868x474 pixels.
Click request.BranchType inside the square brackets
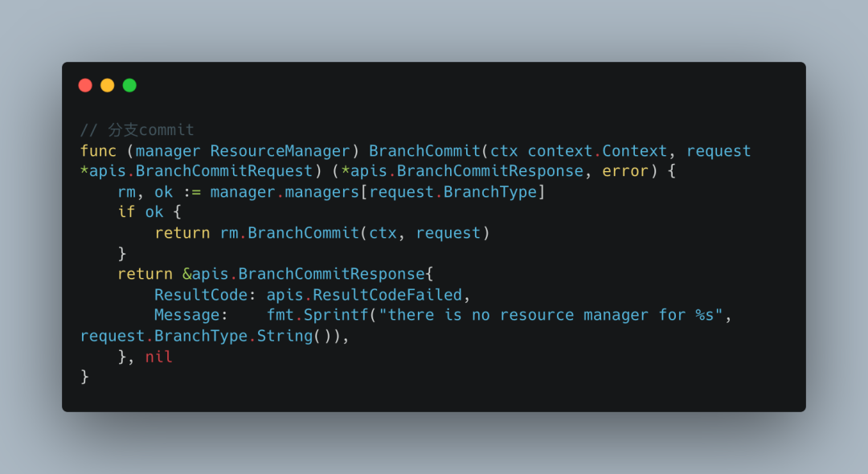coord(452,192)
